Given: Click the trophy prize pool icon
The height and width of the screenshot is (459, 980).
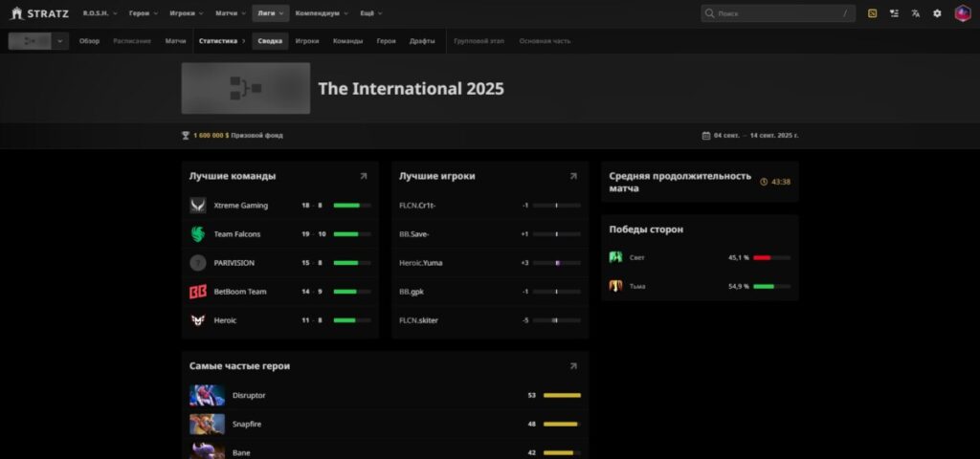Looking at the screenshot, I should coord(186,136).
